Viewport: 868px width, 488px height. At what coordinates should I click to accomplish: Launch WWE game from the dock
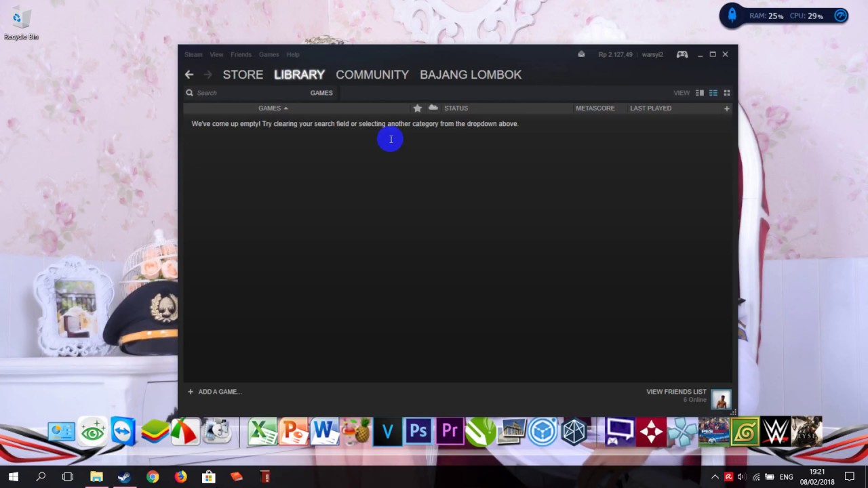point(776,432)
